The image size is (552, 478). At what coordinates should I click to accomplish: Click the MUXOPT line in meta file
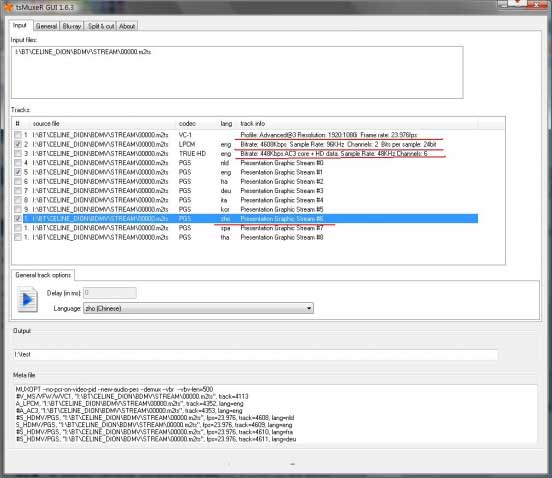tap(114, 389)
